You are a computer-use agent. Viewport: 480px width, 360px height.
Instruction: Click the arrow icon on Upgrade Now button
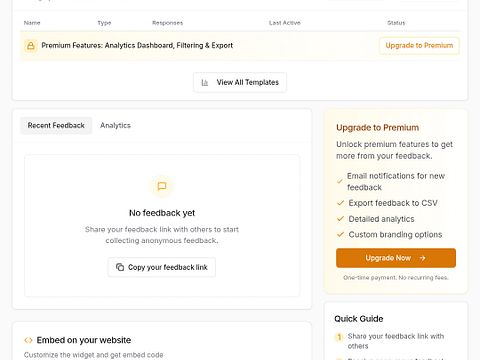(x=422, y=258)
